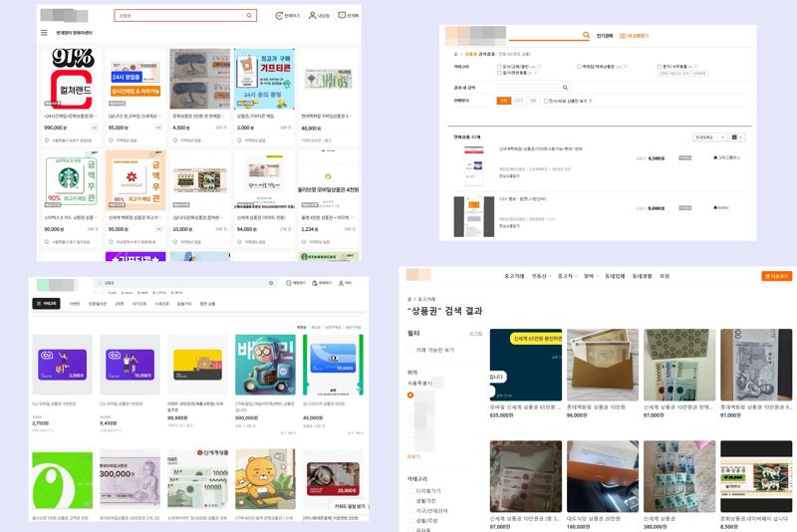797x532 pixels.
Task: Open the list view type dropdown
Action: [737, 136]
